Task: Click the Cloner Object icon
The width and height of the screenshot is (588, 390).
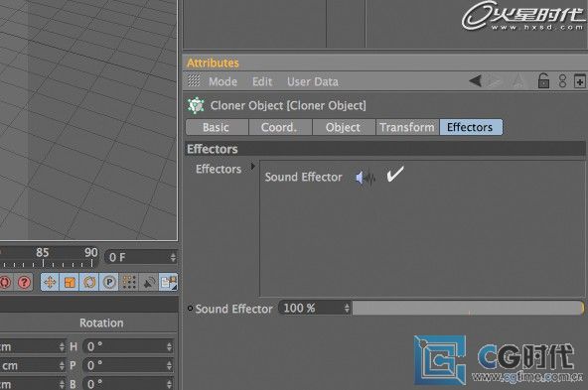Action: [196, 105]
